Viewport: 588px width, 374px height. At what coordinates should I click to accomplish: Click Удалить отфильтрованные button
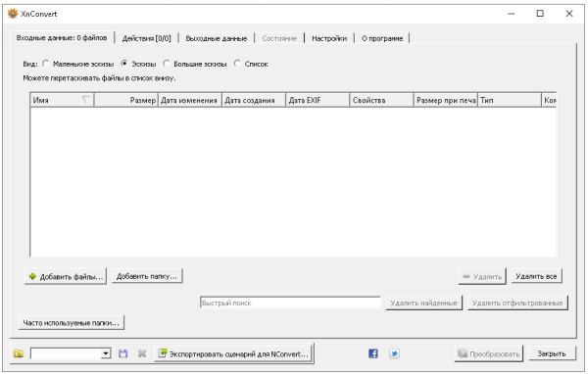pyautogui.click(x=517, y=303)
